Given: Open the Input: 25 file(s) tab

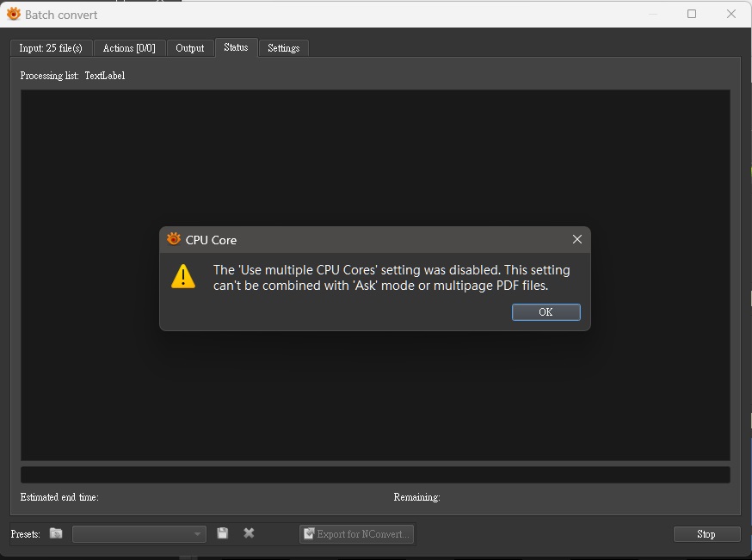Looking at the screenshot, I should 51,48.
